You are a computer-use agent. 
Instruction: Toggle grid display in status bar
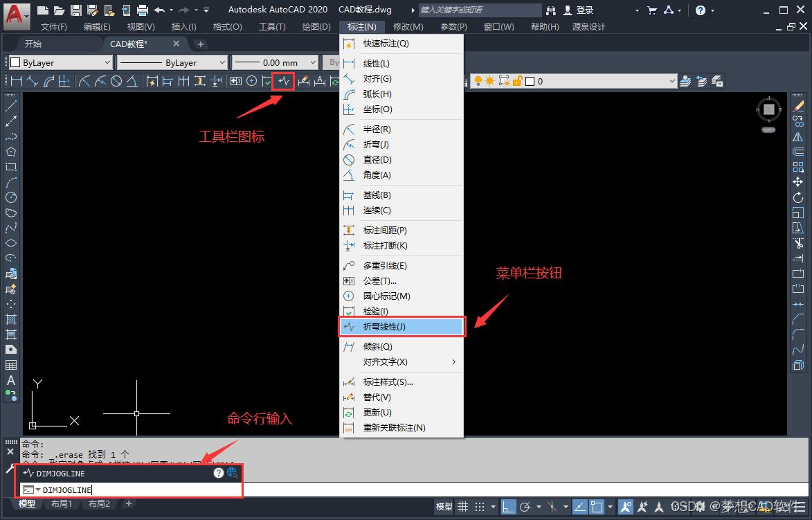463,507
